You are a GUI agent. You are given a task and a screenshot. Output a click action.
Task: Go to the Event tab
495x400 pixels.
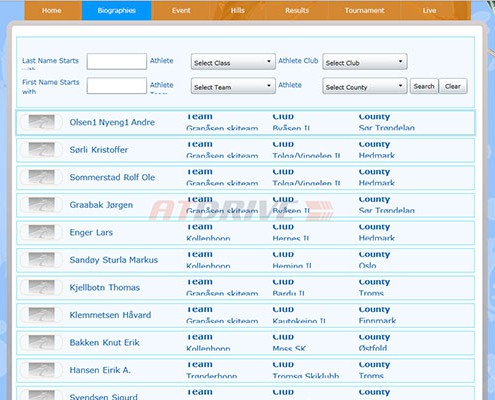(x=181, y=10)
